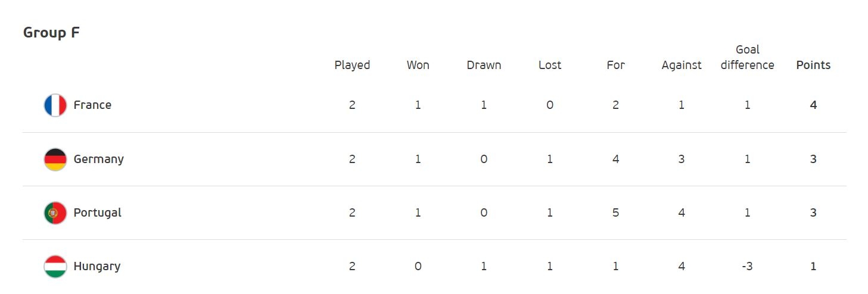Click the Drawn column header
Screen dimensions: 868x294
[484, 65]
